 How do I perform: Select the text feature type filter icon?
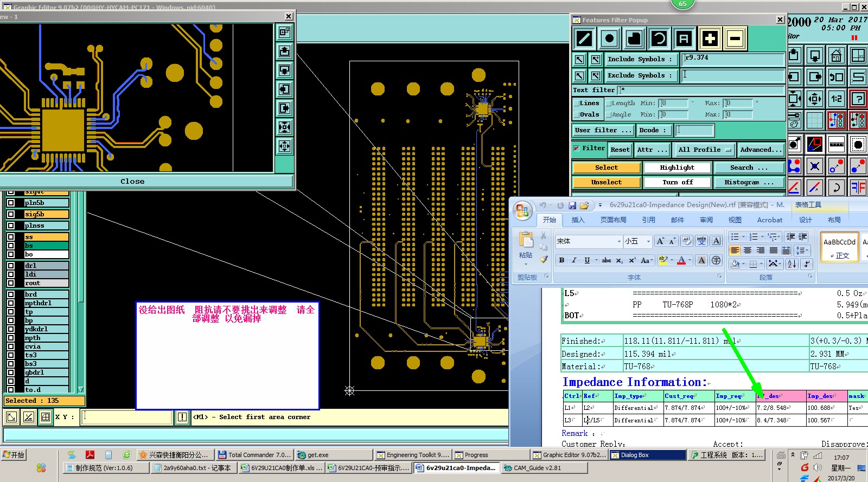click(x=684, y=38)
